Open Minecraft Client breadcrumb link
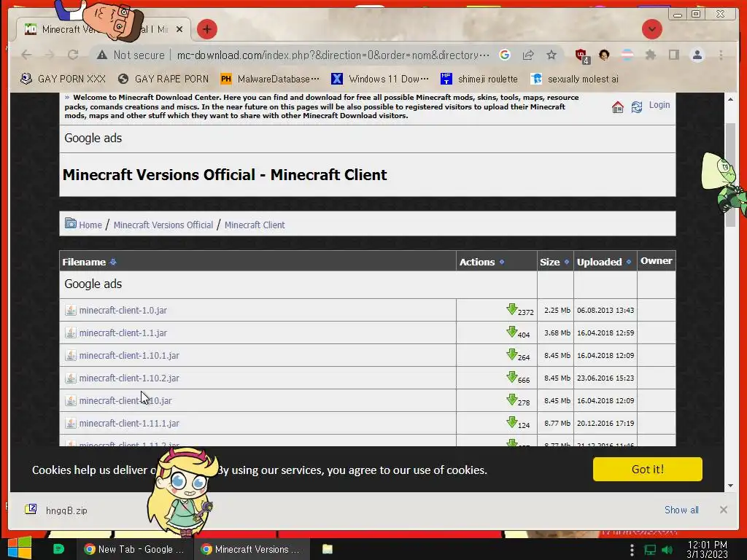This screenshot has width=747, height=560. [x=255, y=225]
